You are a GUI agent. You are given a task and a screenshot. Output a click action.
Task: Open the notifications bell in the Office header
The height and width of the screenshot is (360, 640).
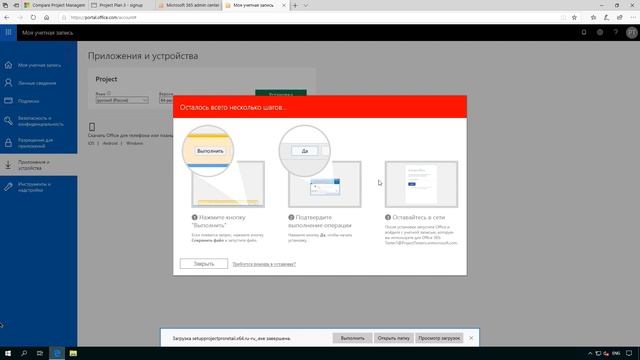[x=584, y=32]
